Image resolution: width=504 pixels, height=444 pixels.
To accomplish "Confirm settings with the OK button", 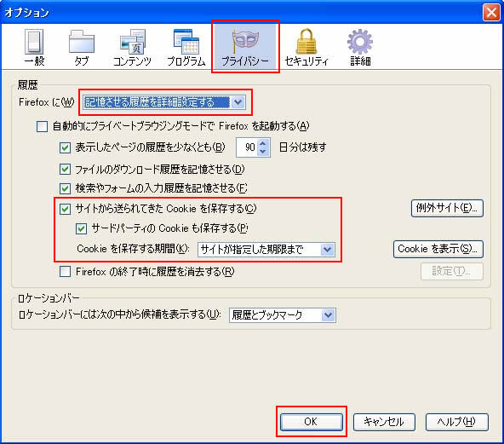I will click(x=311, y=422).
